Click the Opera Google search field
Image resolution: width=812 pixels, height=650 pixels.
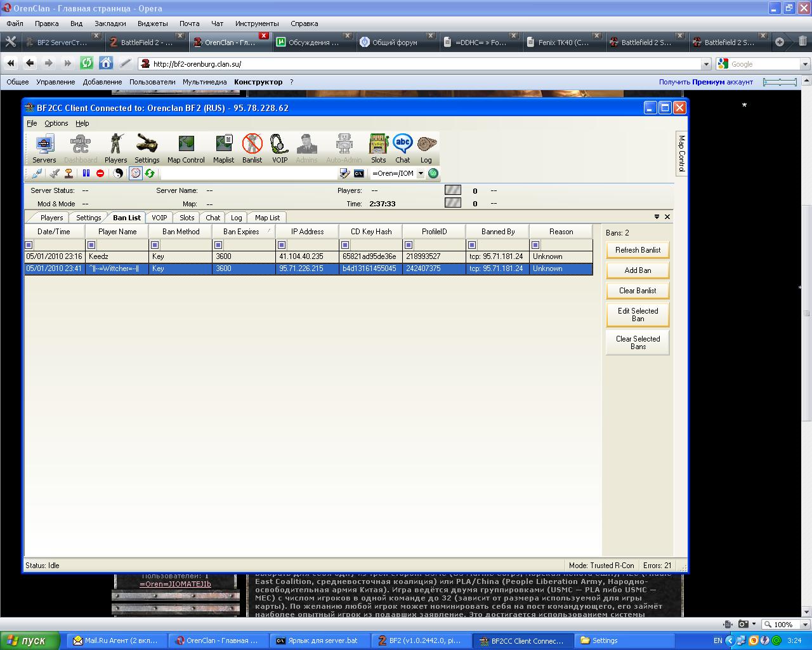764,63
